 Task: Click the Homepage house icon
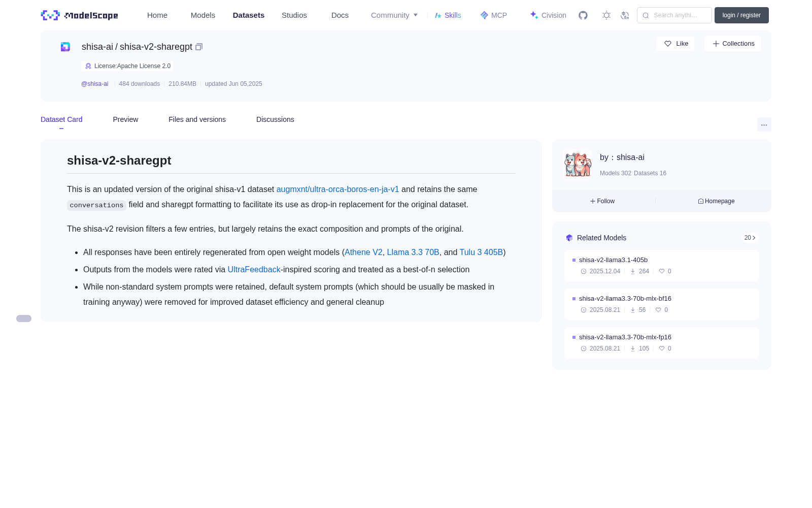pyautogui.click(x=701, y=201)
